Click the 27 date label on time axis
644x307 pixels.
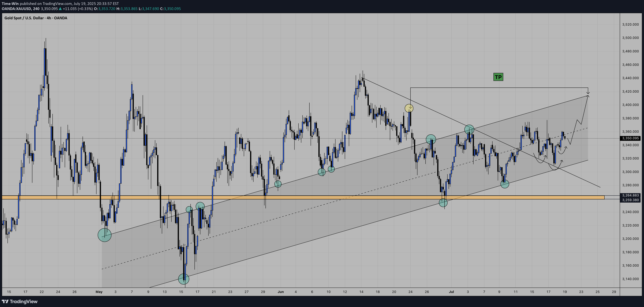pos(246,292)
